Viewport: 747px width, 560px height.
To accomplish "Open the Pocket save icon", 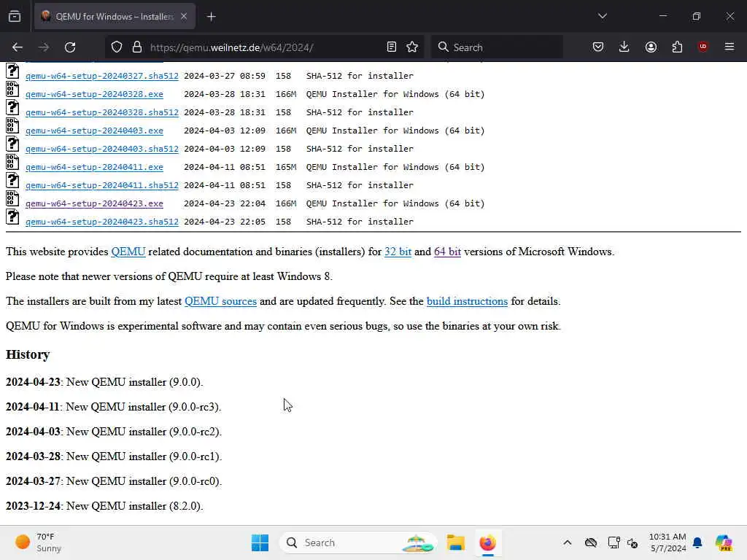I will (x=598, y=47).
